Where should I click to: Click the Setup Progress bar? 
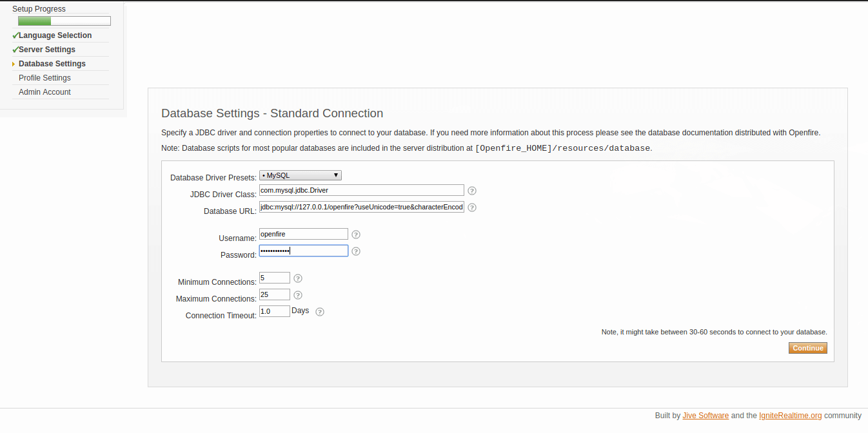64,21
